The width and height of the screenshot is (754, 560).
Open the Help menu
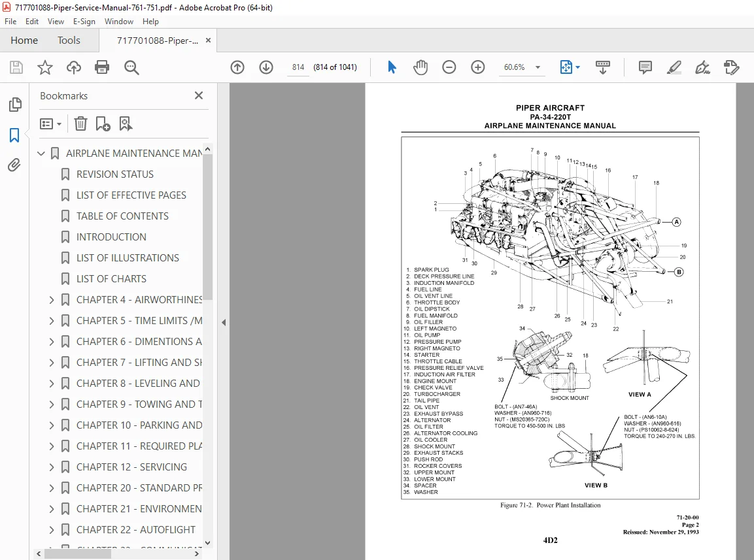click(150, 22)
